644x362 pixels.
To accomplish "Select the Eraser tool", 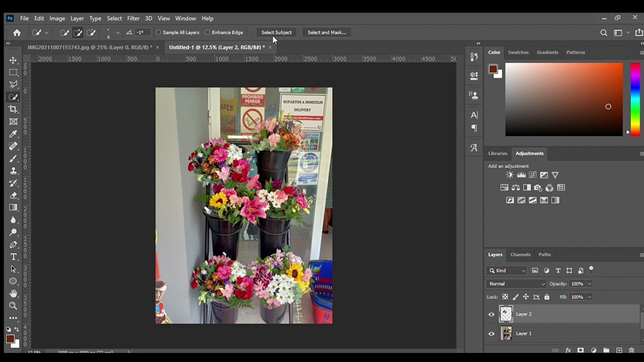I will [x=14, y=195].
